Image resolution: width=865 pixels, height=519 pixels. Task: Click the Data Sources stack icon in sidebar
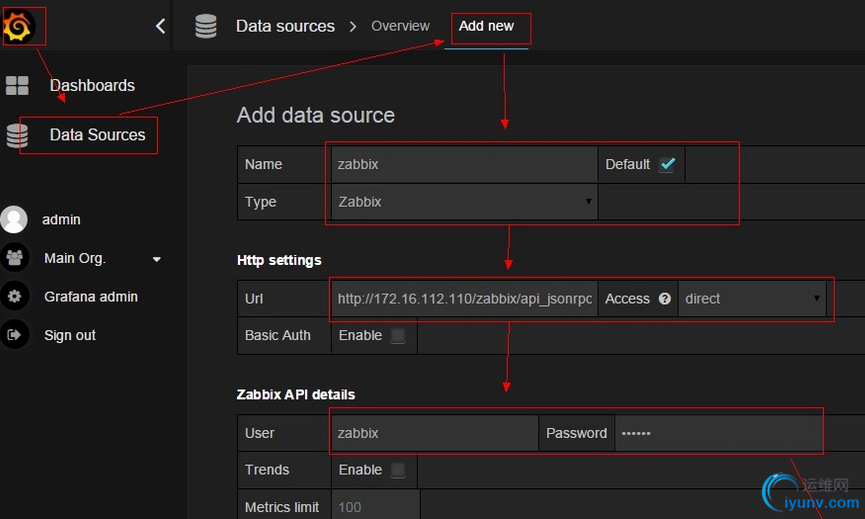[17, 135]
